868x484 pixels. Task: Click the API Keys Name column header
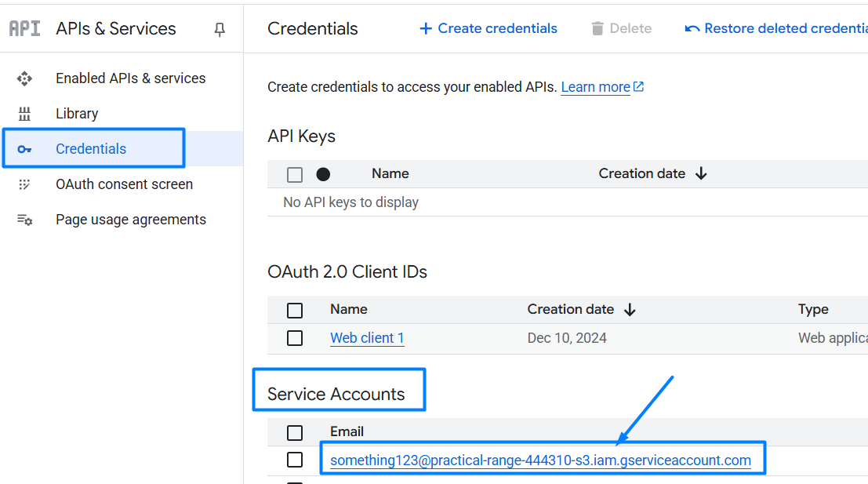(x=390, y=173)
